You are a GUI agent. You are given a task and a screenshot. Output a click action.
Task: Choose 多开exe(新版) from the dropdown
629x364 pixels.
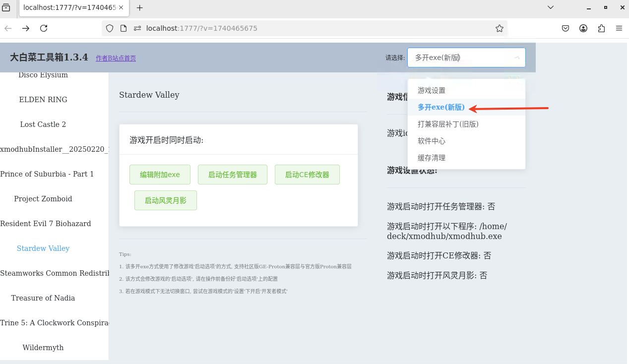466,107
